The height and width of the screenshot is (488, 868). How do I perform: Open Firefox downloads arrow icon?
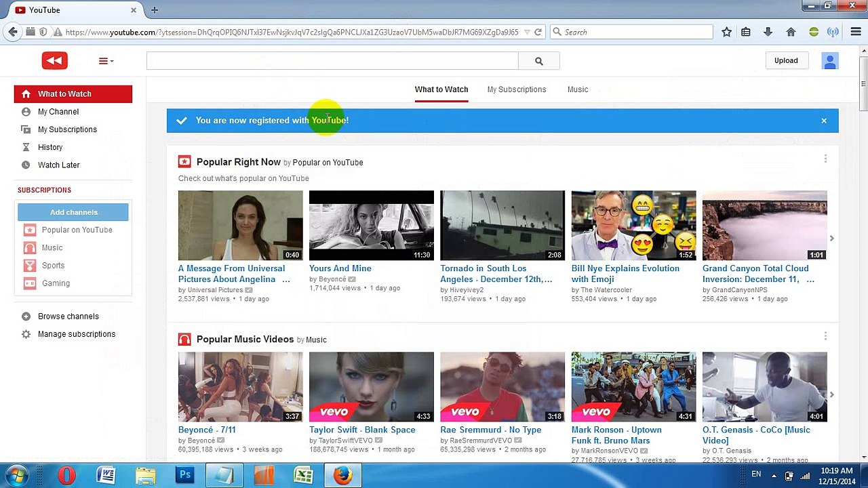[768, 32]
